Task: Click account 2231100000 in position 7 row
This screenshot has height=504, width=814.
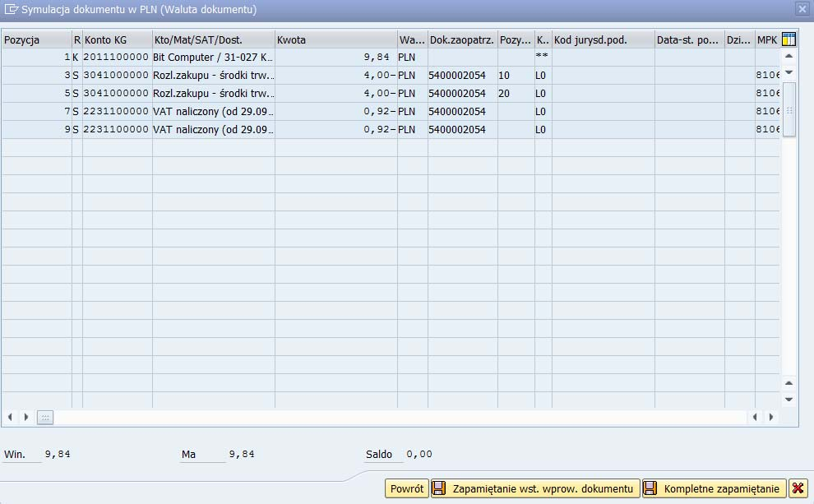Action: point(117,112)
